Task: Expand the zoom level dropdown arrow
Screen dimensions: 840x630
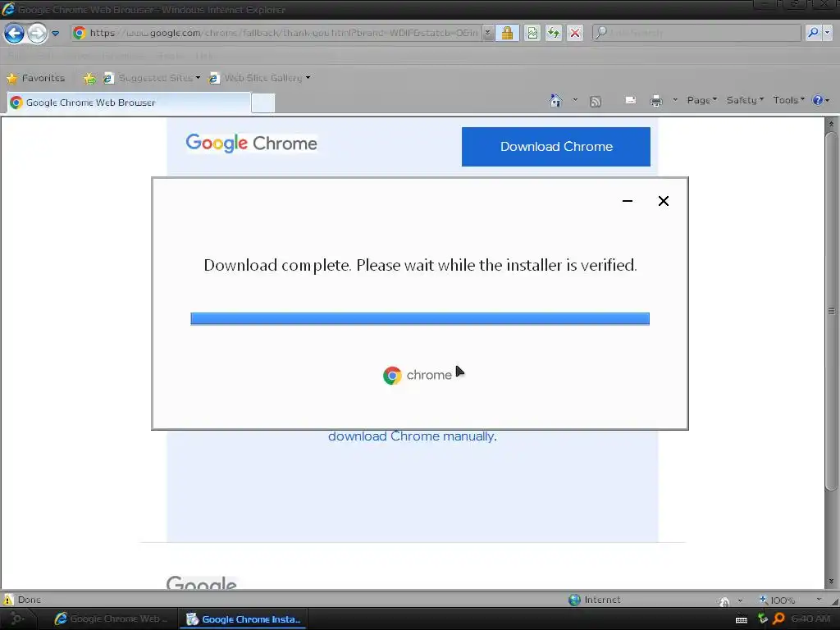Action: point(819,600)
